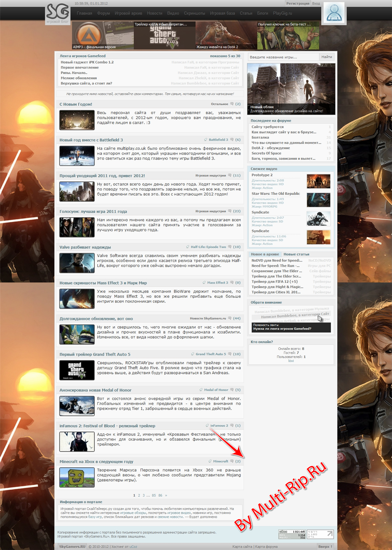Go to Форум in the navigation bar

tap(103, 13)
